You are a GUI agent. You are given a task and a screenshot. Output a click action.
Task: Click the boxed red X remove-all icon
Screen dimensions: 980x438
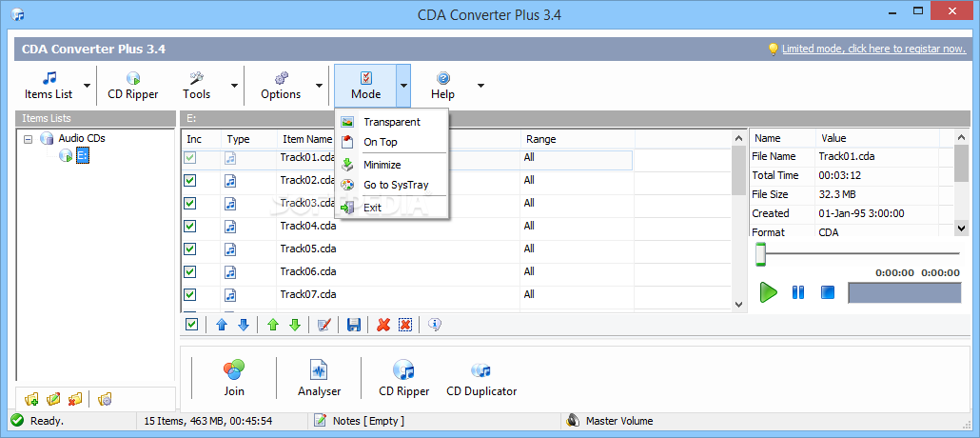pos(405,324)
